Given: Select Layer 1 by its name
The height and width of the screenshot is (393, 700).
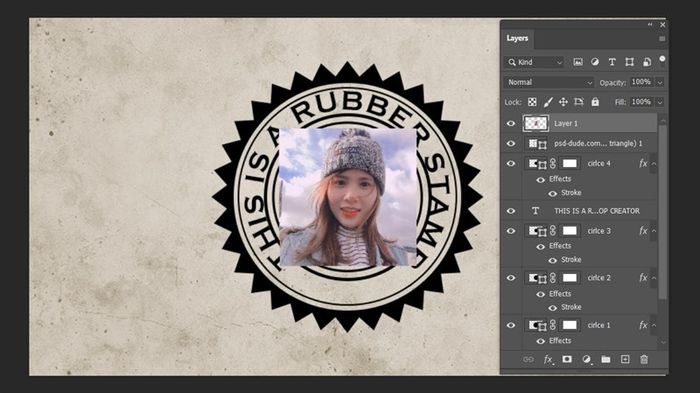Looking at the screenshot, I should 566,123.
